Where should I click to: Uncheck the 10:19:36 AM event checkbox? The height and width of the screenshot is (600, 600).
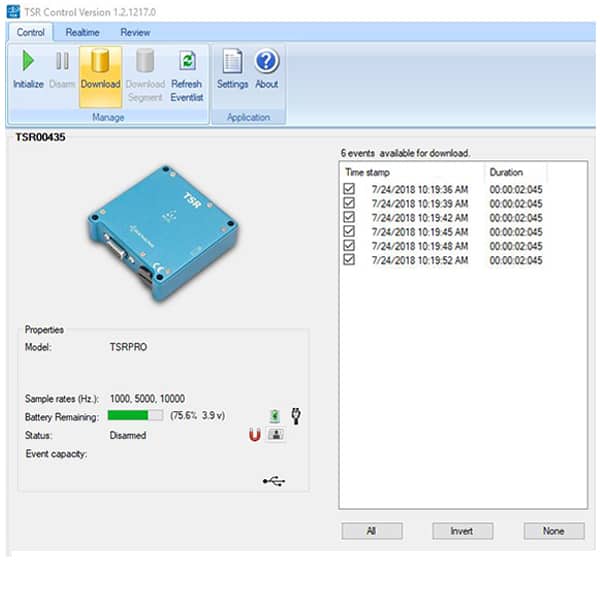(x=349, y=189)
